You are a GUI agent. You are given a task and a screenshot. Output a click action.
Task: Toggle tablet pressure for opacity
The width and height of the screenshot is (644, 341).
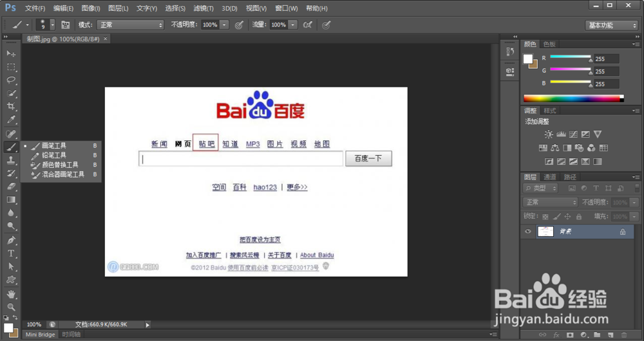(x=239, y=25)
